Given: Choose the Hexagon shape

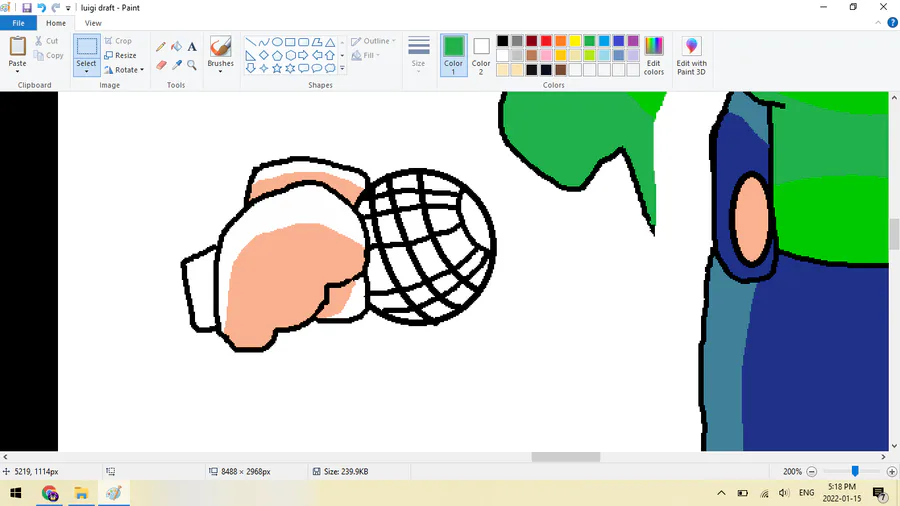Looking at the screenshot, I should tap(290, 55).
